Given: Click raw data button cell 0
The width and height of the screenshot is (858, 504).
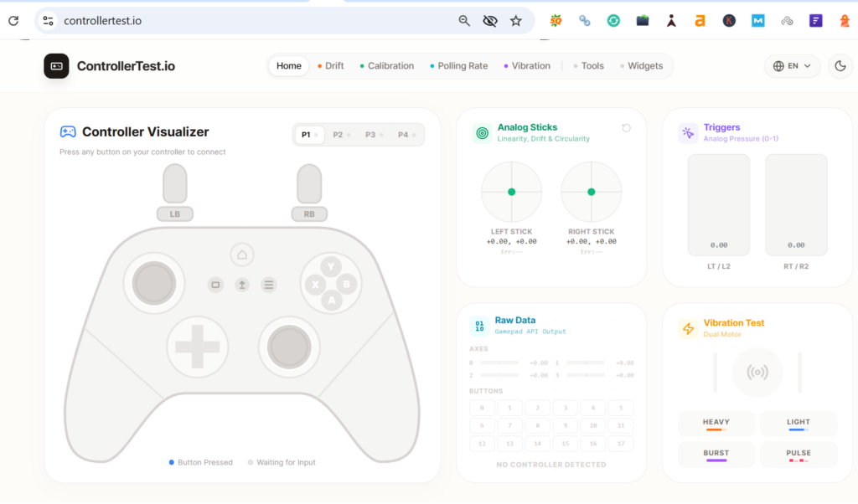Looking at the screenshot, I should 482,408.
